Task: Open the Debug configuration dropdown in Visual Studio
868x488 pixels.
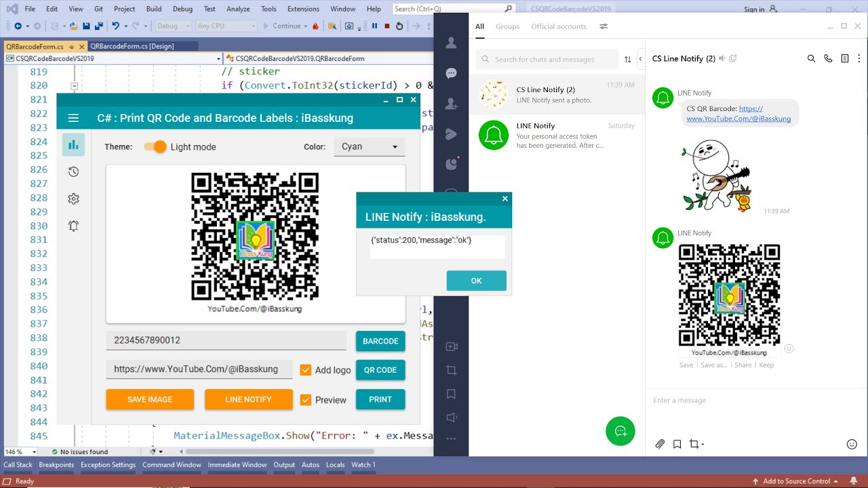Action: 174,26
